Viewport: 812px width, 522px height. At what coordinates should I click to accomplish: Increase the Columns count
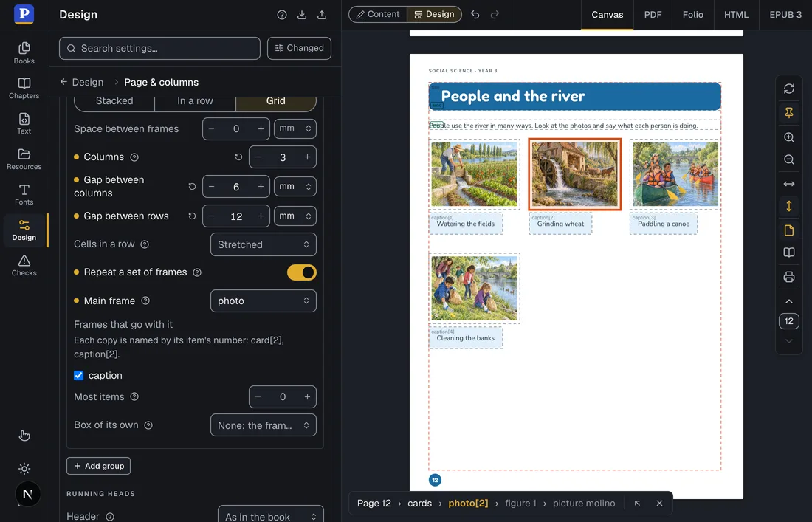click(307, 157)
